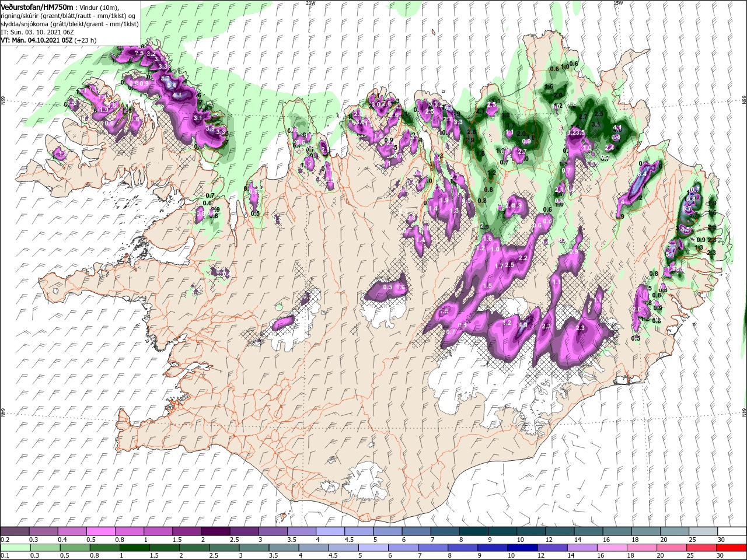This screenshot has width=747, height=560.
Task: Click the 'VT: Mán. 04.10.2021 05Z' valid time
Action: click(36, 40)
